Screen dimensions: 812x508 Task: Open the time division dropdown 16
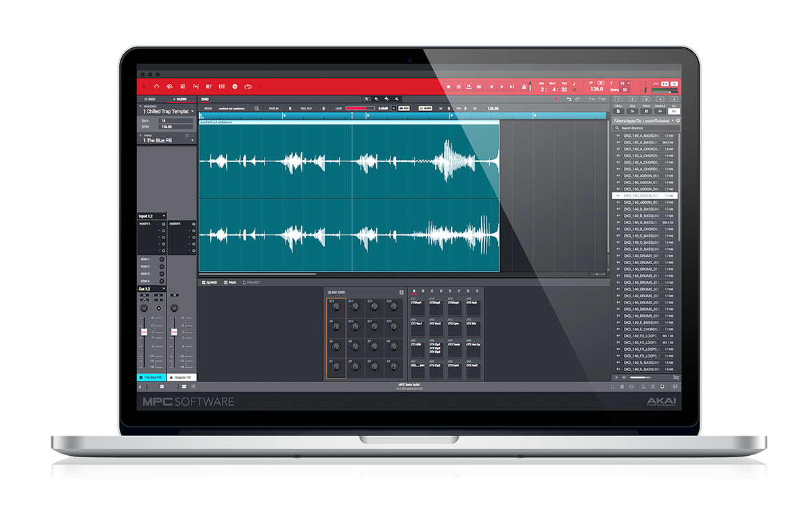click(625, 83)
